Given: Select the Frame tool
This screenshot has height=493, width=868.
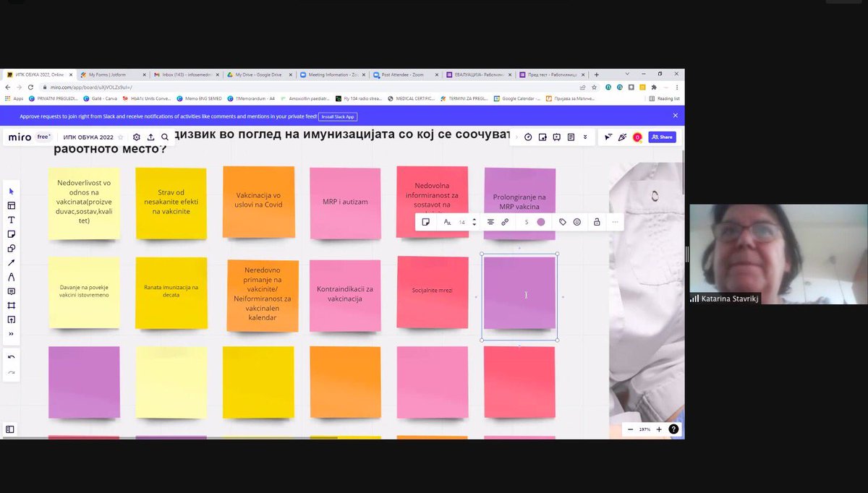Looking at the screenshot, I should (11, 305).
